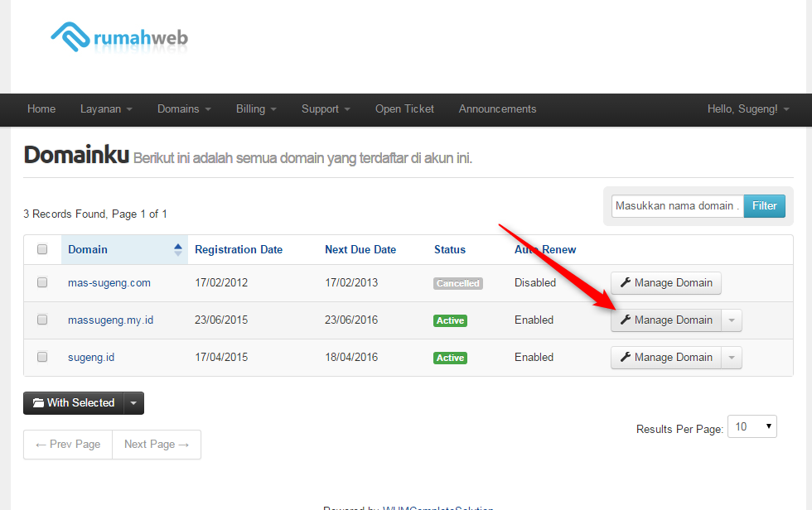
Task: Click Enabled auto renew for sugeng.id
Action: coord(534,358)
